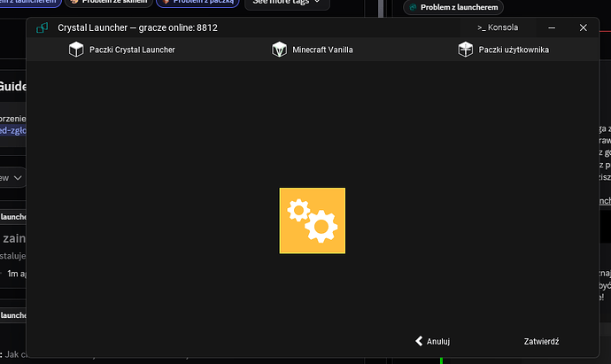
Task: Click the cube icon beside Minecraft Vanilla
Action: (280, 50)
